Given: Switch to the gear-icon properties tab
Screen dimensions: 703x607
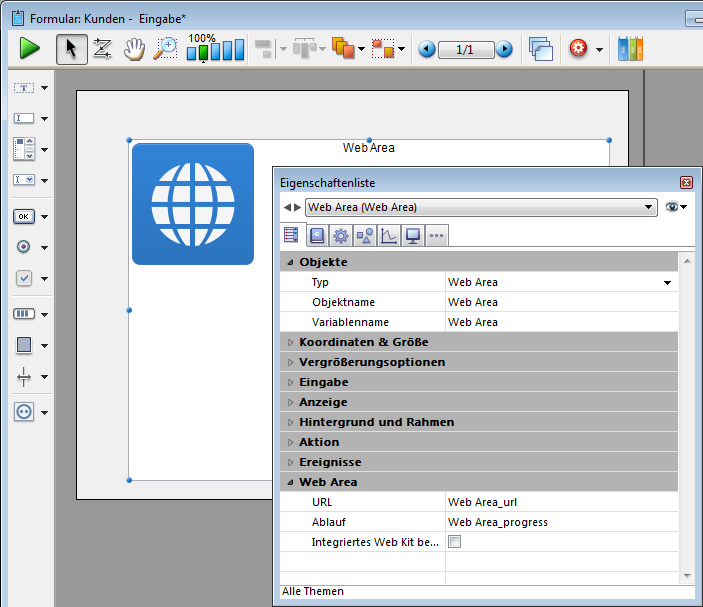Looking at the screenshot, I should click(x=340, y=236).
